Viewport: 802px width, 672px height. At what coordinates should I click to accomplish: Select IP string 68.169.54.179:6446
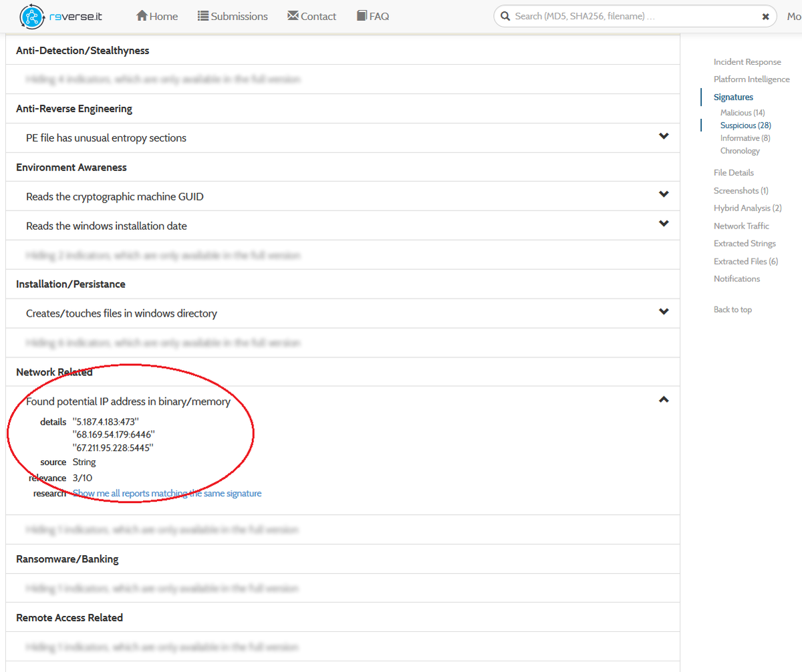[x=114, y=435]
